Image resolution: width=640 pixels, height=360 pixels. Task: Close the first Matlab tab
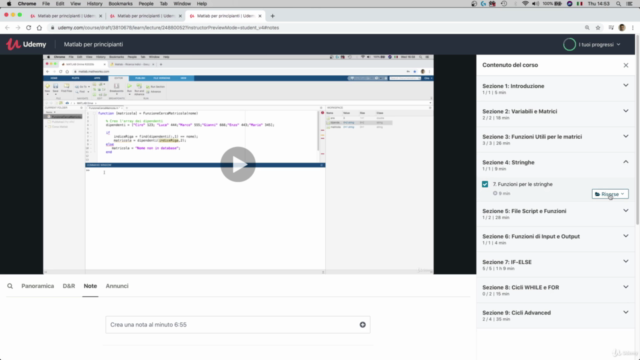point(100,16)
